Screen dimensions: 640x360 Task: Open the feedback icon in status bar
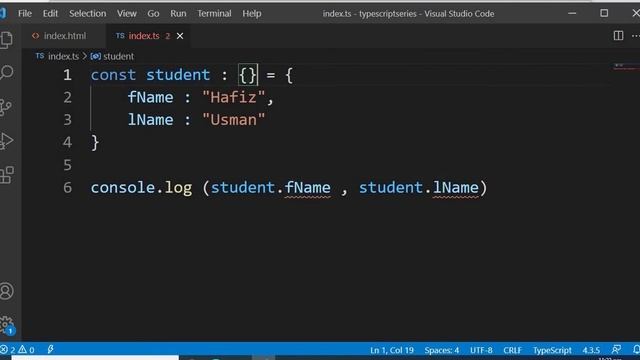click(x=616, y=349)
